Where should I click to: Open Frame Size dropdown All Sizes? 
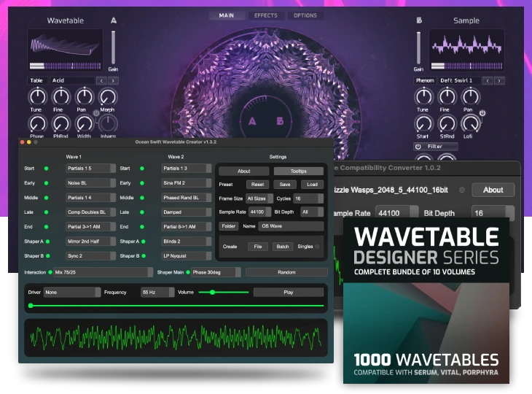coord(259,198)
